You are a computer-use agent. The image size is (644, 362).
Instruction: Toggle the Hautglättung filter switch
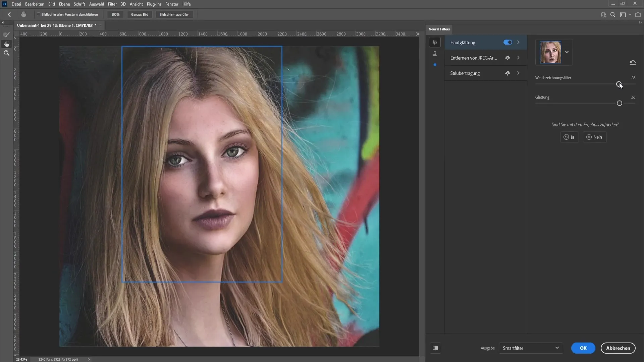(x=507, y=42)
